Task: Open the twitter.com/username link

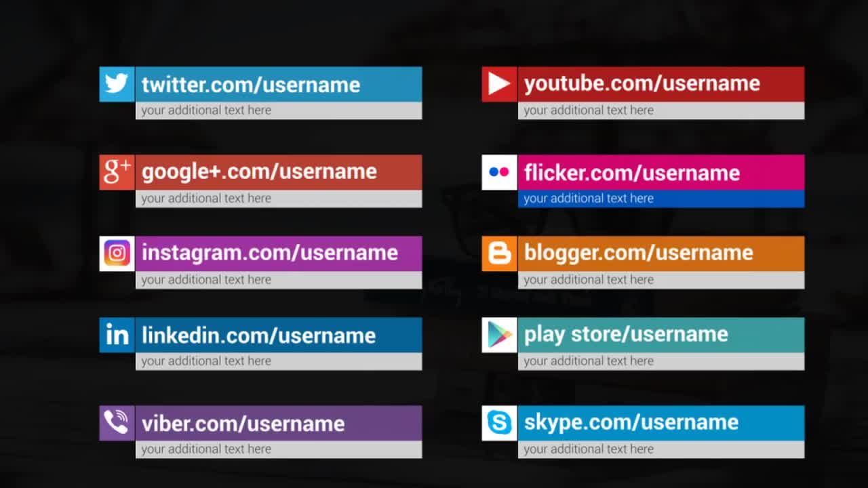Action: 251,85
